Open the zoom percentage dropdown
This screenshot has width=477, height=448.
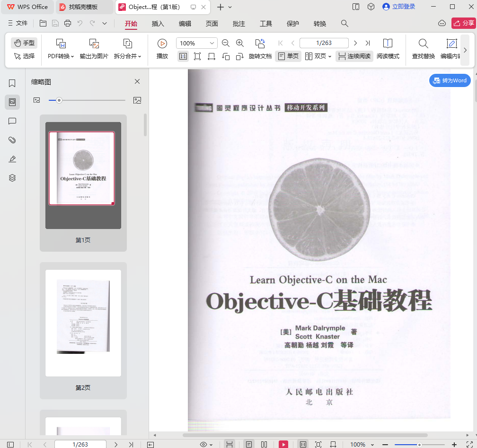211,43
